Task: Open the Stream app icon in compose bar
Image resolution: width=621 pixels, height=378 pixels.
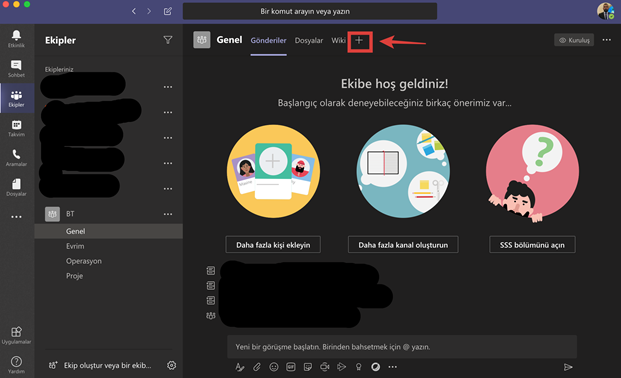Action: click(341, 367)
